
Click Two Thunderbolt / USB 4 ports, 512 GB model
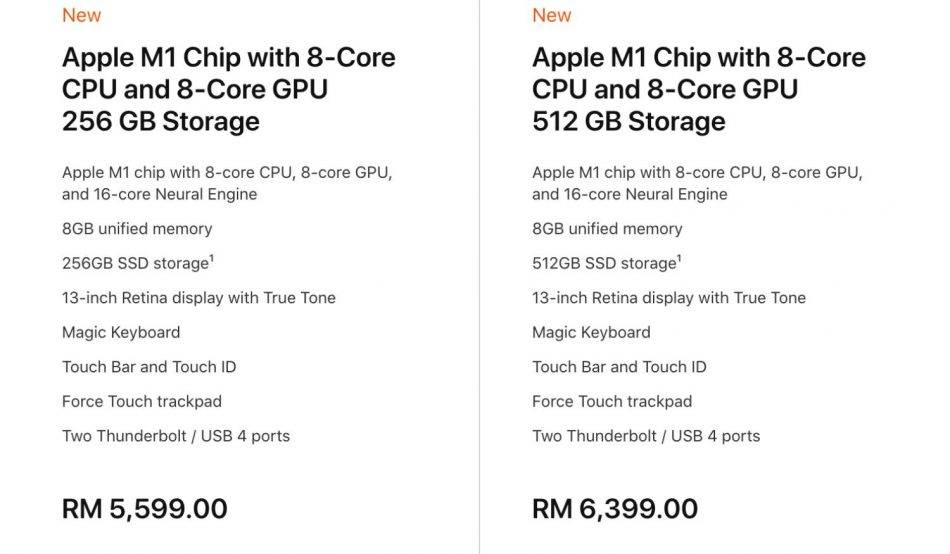click(646, 436)
